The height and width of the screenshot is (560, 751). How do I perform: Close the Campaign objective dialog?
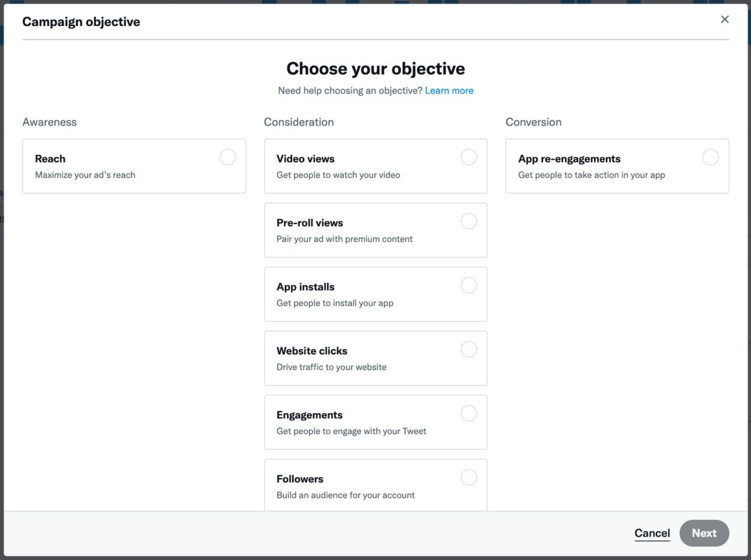[x=725, y=19]
